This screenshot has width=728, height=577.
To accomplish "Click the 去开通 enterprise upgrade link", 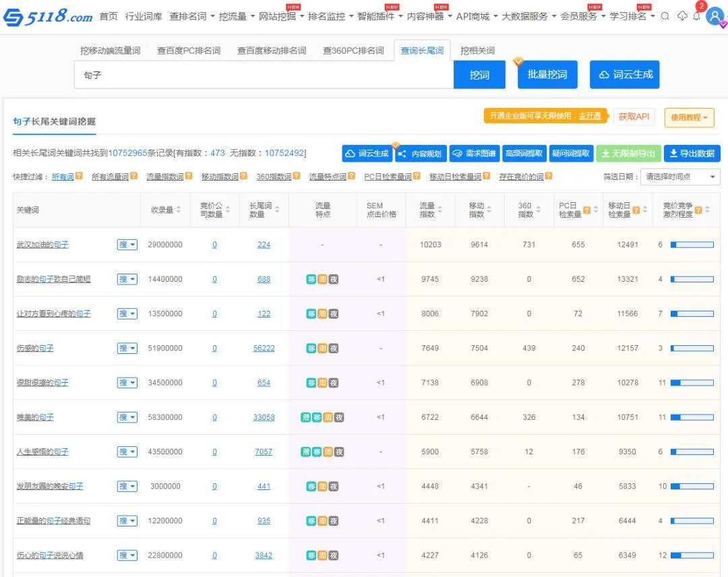I will [589, 115].
